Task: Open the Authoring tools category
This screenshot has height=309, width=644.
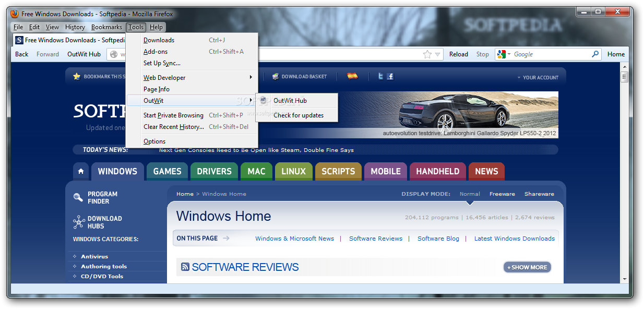Action: [x=104, y=266]
